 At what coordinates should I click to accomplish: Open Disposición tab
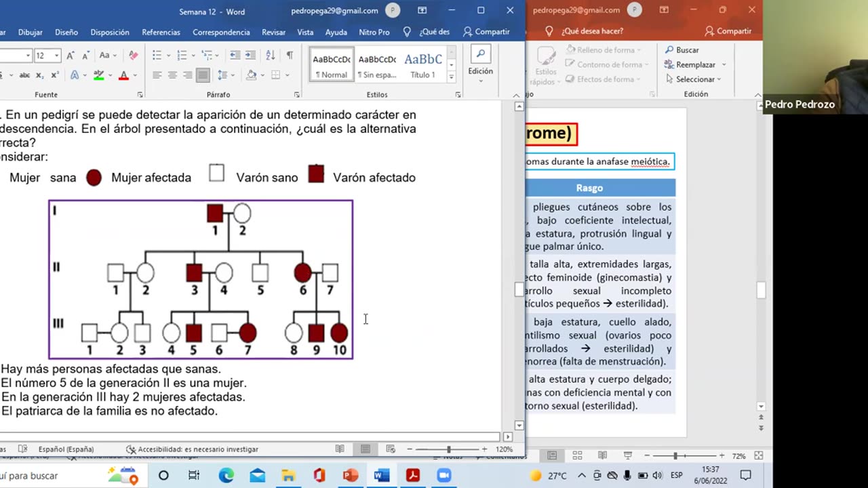110,32
